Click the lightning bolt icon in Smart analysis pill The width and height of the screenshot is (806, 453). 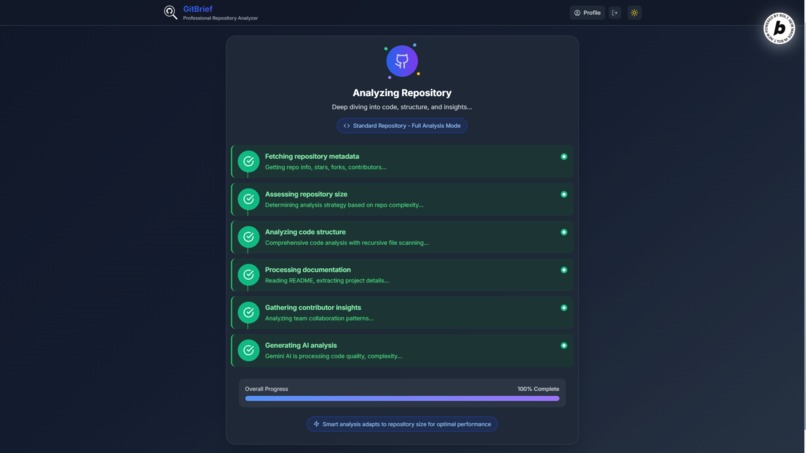point(316,424)
